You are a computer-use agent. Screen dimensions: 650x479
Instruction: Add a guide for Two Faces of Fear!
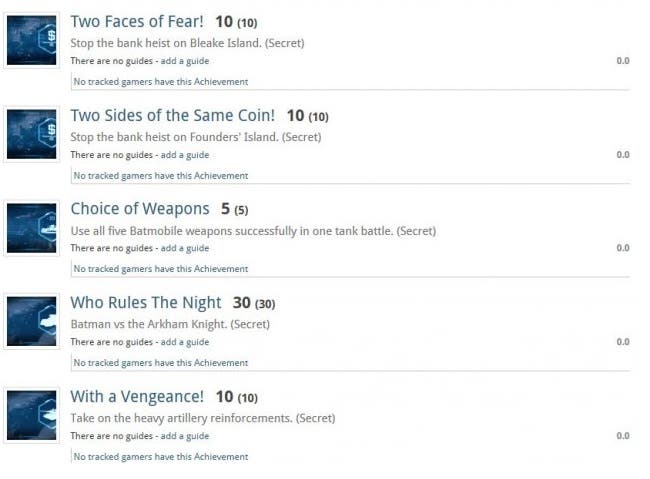click(184, 61)
